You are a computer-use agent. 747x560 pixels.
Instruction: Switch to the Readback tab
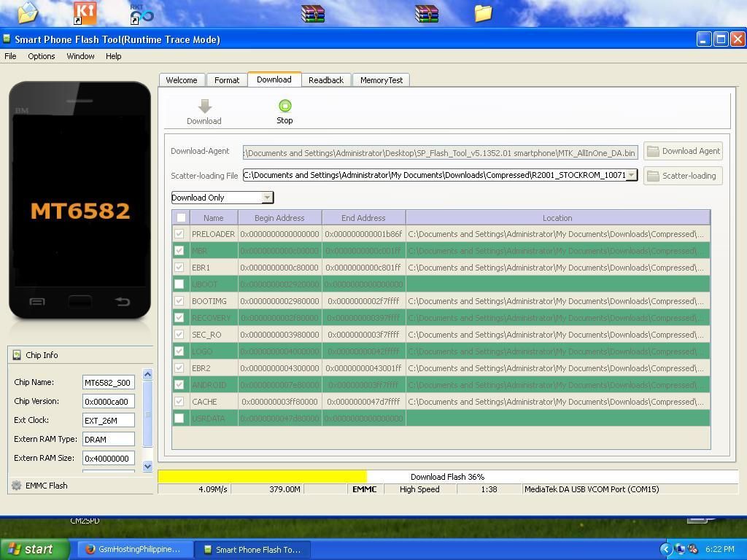point(326,80)
